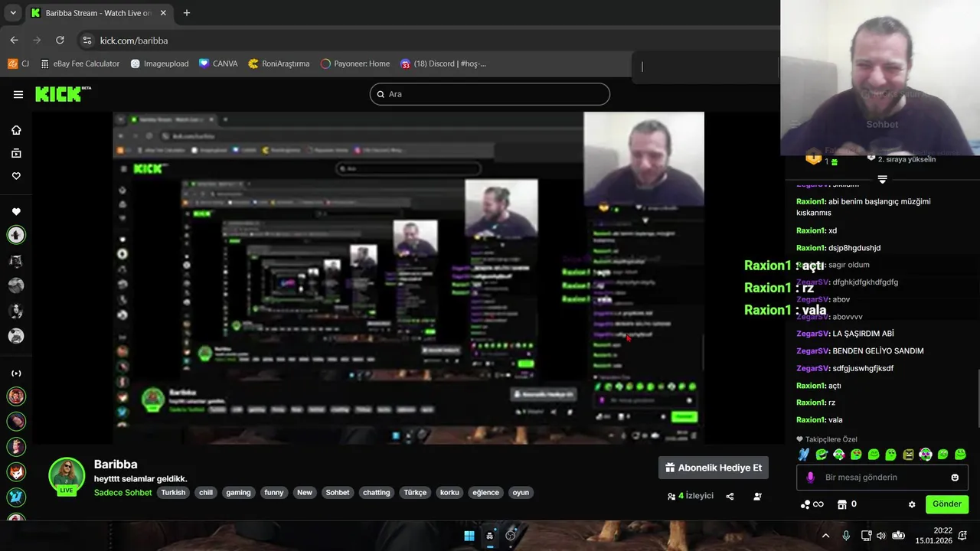Click chat message 'LA ŞAŞIRDIM ABİ'

(863, 334)
